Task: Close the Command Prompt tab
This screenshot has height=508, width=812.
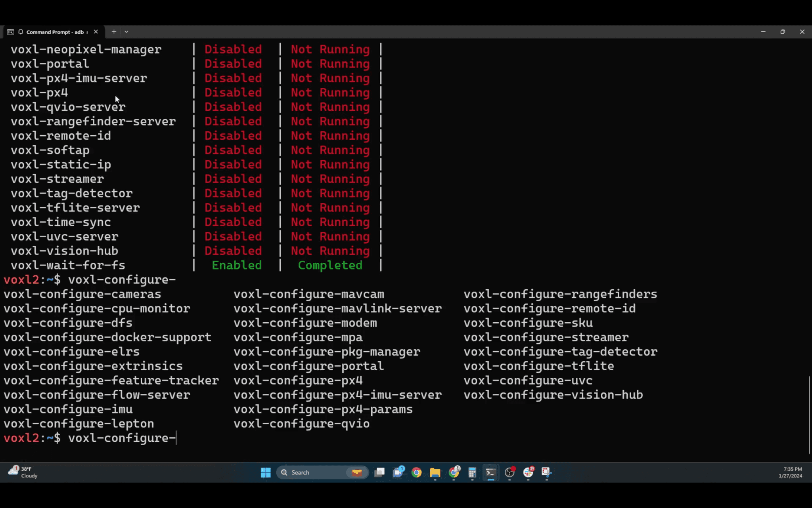Action: (x=96, y=32)
